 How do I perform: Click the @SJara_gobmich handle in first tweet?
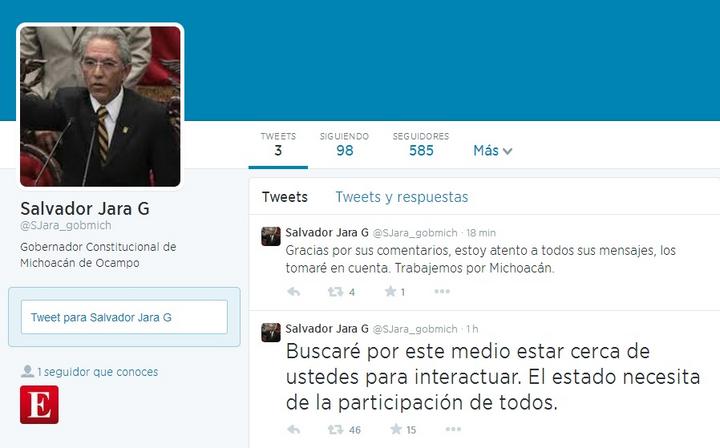point(415,233)
